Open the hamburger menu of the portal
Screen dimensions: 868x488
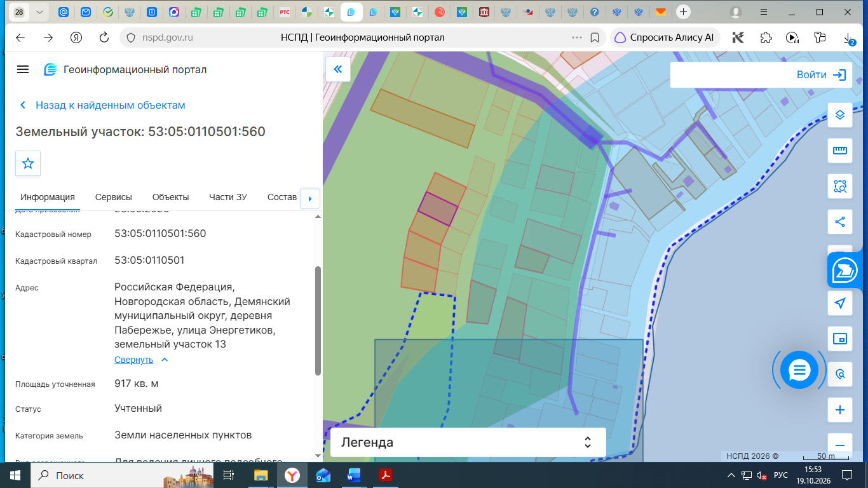click(x=23, y=69)
